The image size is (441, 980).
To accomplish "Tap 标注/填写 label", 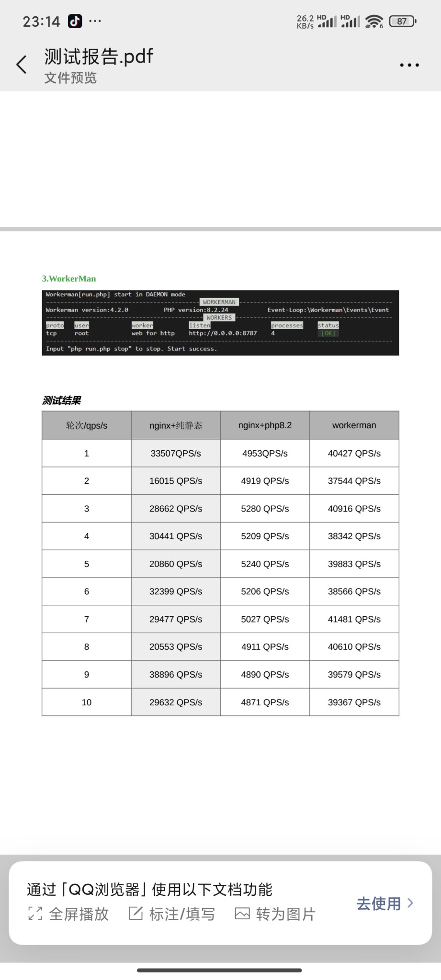I will [x=182, y=914].
